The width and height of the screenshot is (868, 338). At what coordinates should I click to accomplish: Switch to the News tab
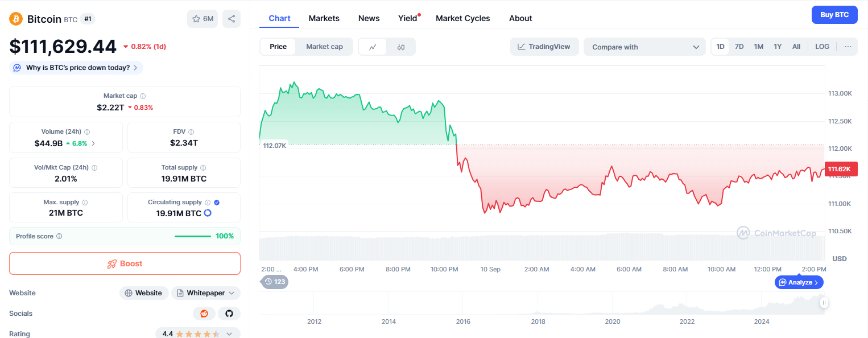(x=369, y=18)
